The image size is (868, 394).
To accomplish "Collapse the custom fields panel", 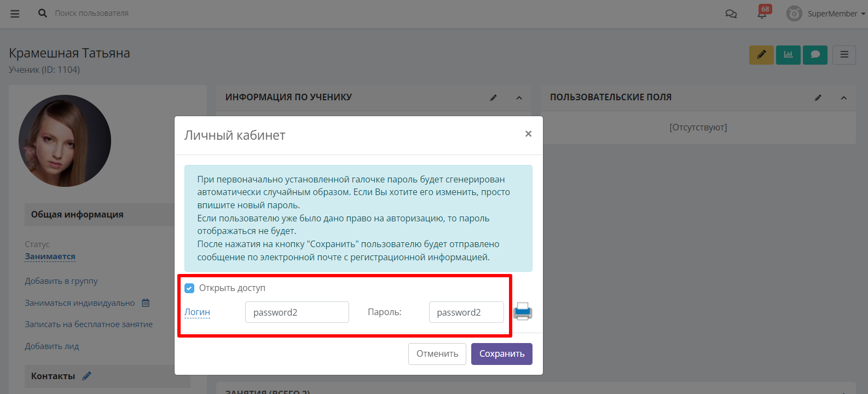I will tap(843, 98).
